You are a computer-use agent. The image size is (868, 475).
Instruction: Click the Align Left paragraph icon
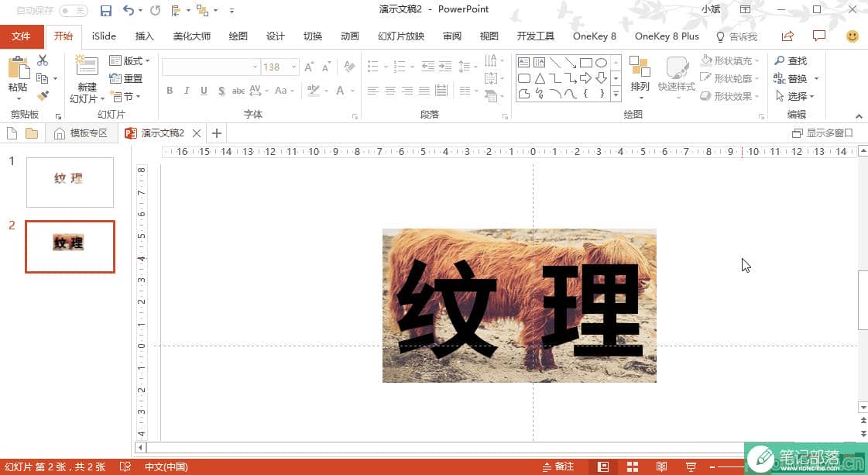pyautogui.click(x=373, y=91)
